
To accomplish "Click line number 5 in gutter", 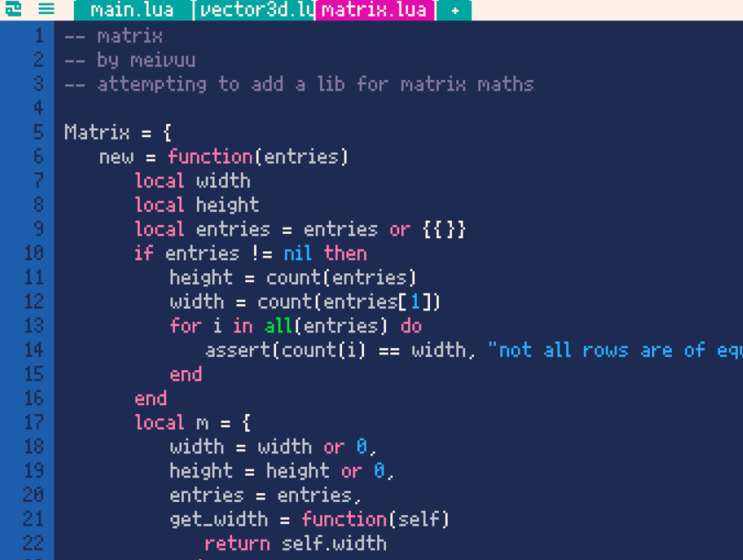I will point(39,132).
